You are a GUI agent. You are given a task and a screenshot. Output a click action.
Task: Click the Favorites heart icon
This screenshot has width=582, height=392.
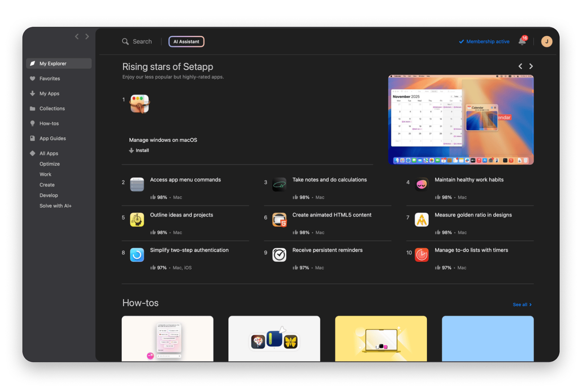32,79
